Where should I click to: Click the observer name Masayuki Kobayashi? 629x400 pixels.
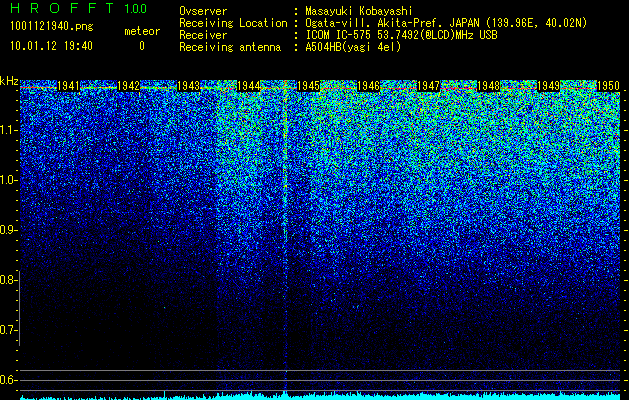click(359, 11)
